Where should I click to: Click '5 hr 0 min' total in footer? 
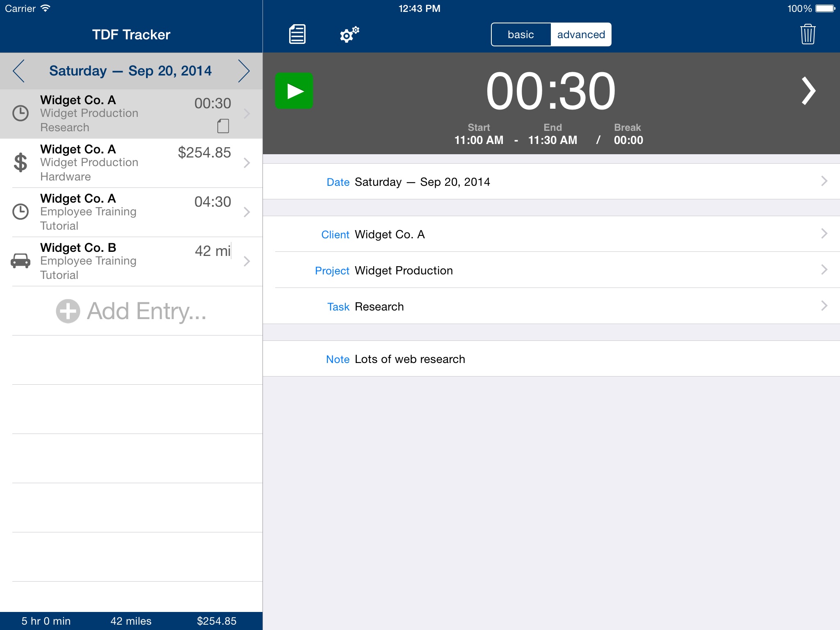tap(46, 621)
